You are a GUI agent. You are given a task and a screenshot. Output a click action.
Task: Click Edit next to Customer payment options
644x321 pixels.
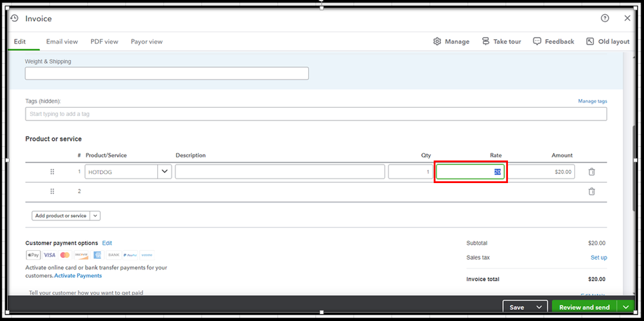tap(107, 243)
